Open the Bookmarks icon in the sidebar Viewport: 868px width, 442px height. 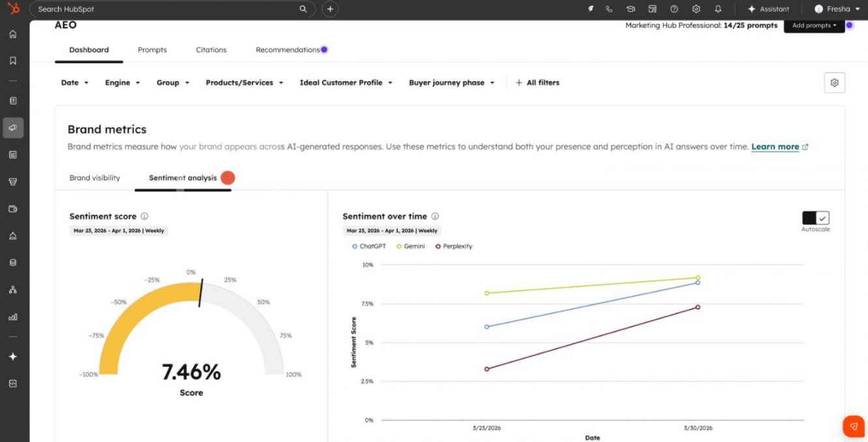tap(13, 61)
